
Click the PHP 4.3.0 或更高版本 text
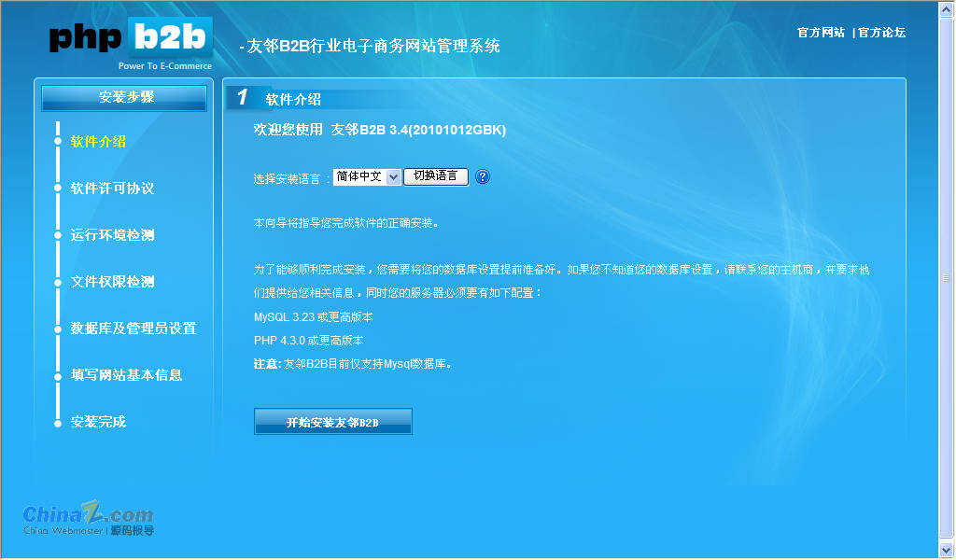click(308, 340)
